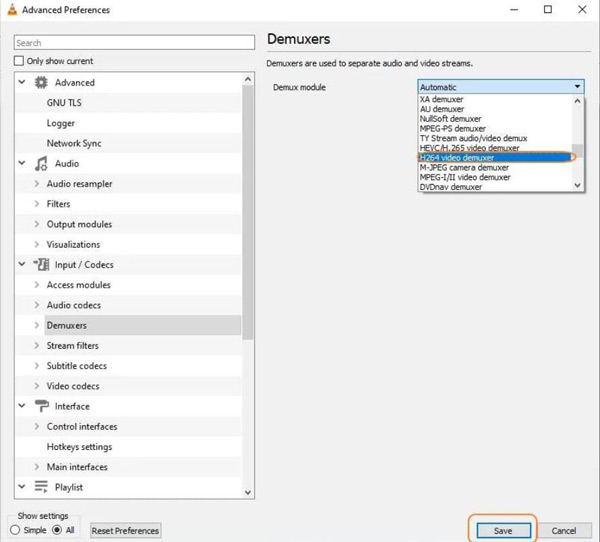Select Hotkeys settings in the tree

79,447
